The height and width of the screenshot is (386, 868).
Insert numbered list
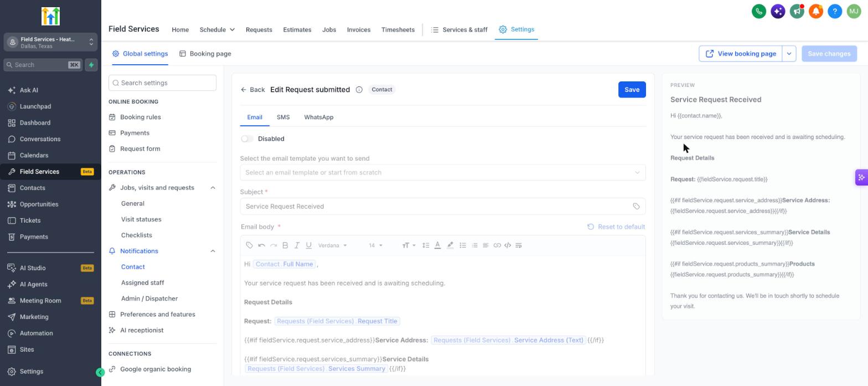click(x=474, y=245)
